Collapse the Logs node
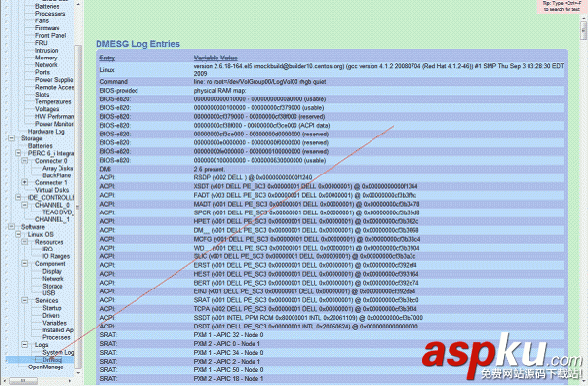Viewport: 588px width, 386px height. [x=25, y=345]
